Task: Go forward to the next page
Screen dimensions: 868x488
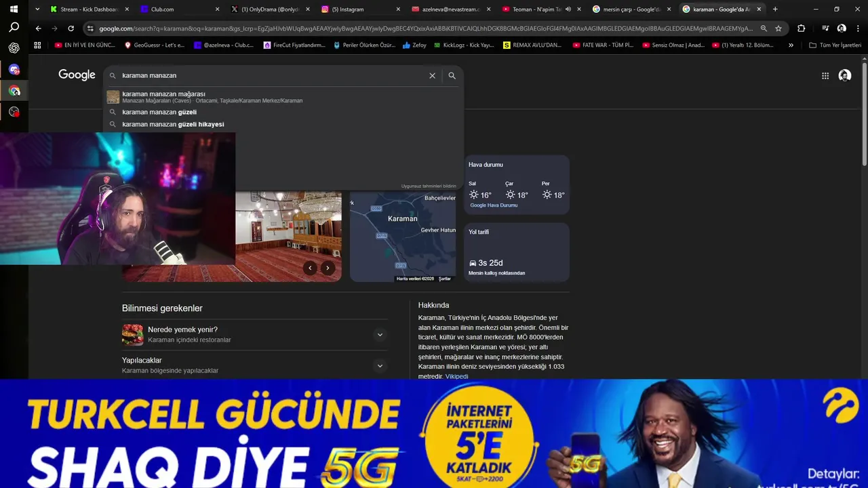Action: [x=54, y=28]
